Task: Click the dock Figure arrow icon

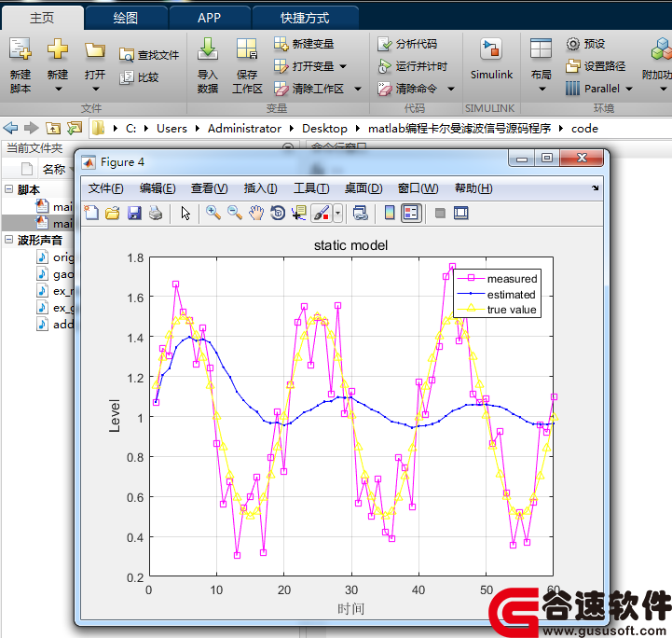Action: click(595, 187)
